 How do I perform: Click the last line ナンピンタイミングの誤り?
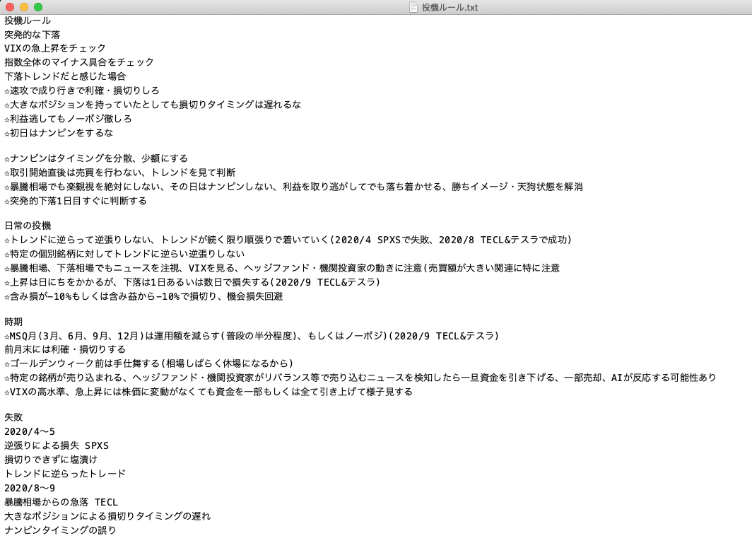click(61, 530)
